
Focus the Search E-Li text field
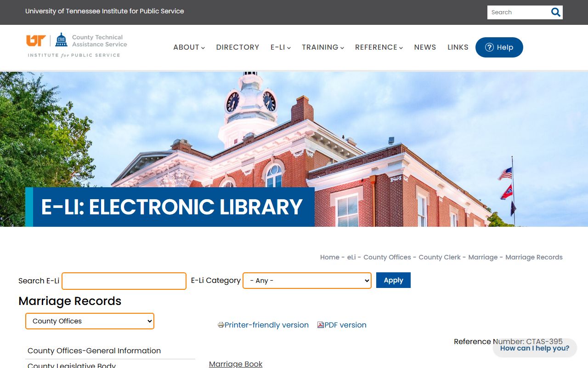pyautogui.click(x=124, y=281)
